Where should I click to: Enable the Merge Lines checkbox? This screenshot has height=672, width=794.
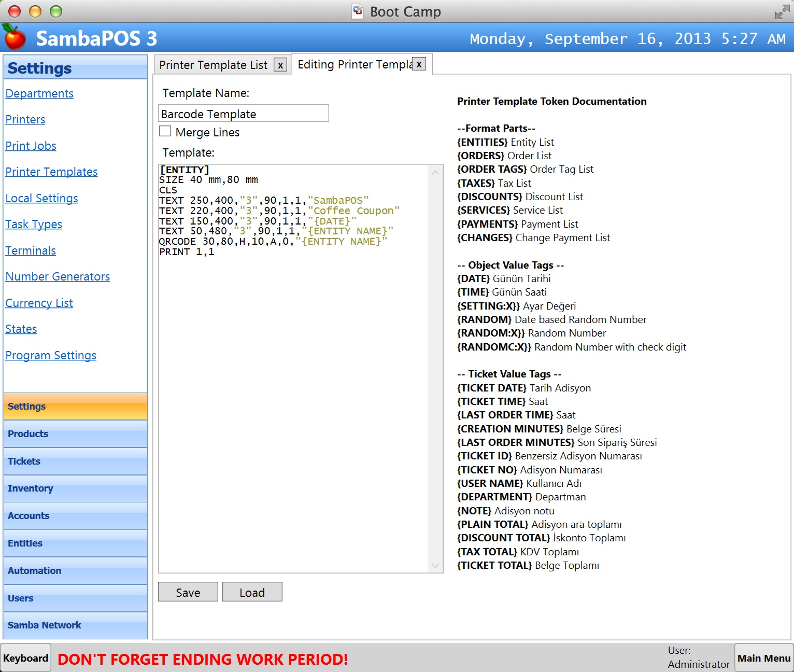pos(165,132)
